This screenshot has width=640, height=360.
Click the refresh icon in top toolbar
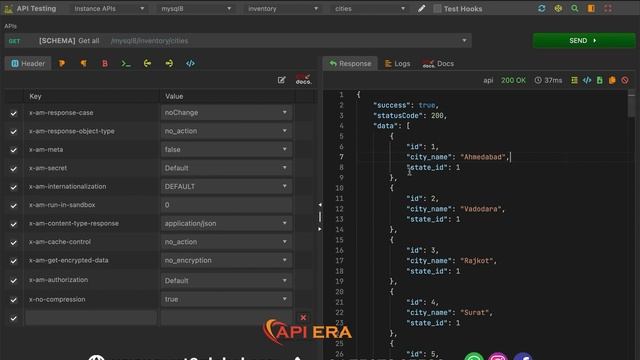542,8
